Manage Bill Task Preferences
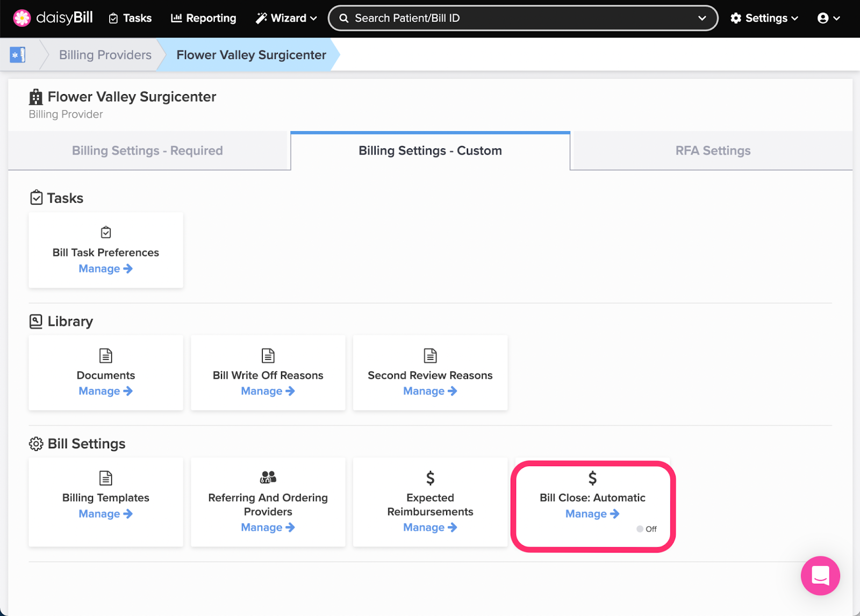 106,269
